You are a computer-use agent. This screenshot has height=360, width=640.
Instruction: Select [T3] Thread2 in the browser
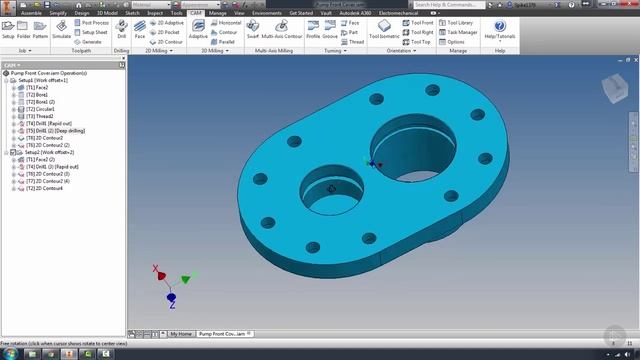point(40,116)
